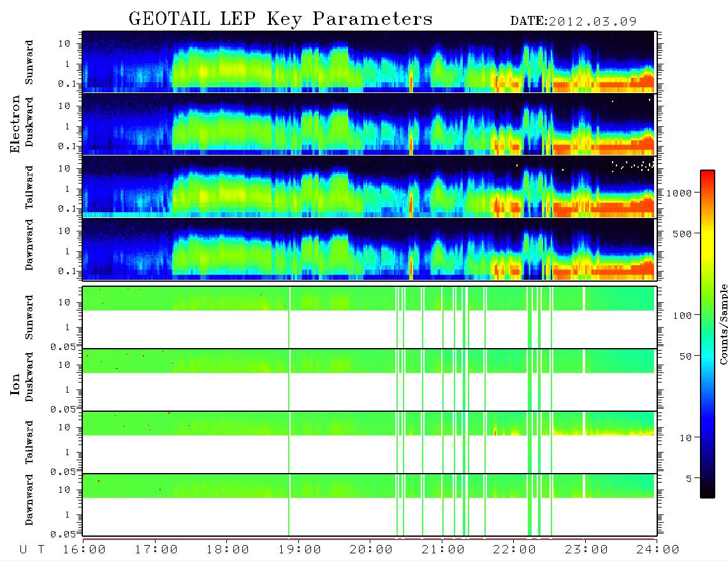Image resolution: width=728 pixels, height=561 pixels.
Task: Click the Electron Sunward spectrogram panel
Action: tap(368, 62)
